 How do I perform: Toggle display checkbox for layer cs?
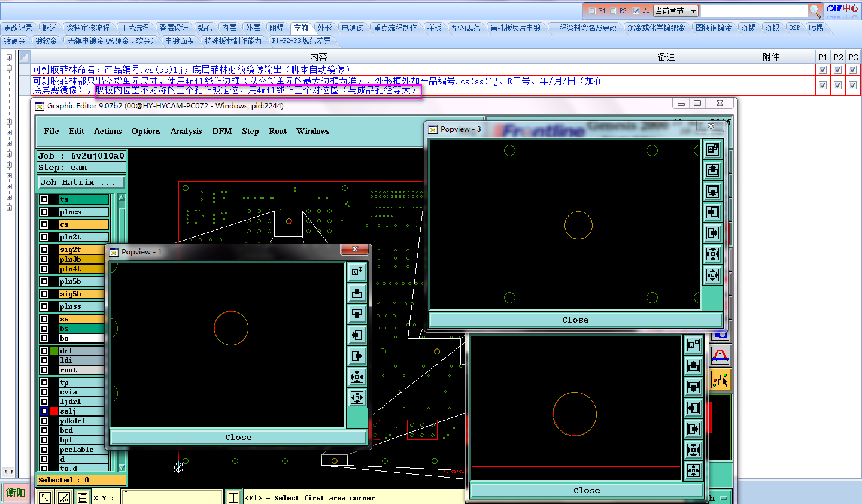click(44, 224)
